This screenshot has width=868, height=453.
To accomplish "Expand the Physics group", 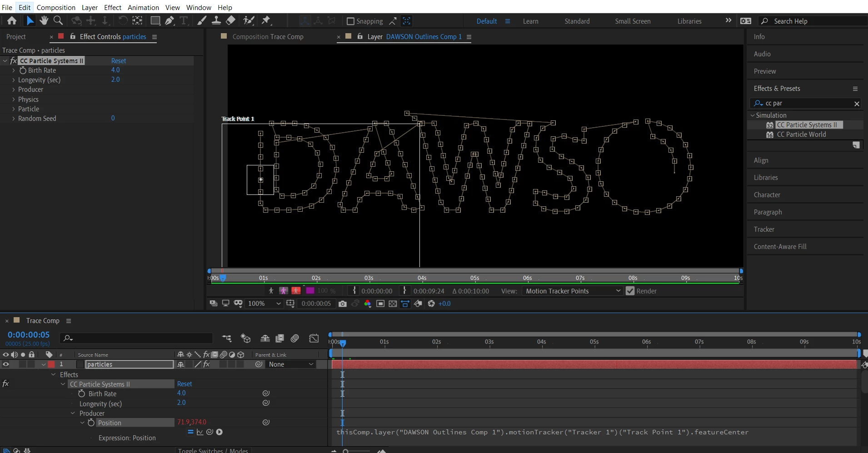I will [14, 99].
